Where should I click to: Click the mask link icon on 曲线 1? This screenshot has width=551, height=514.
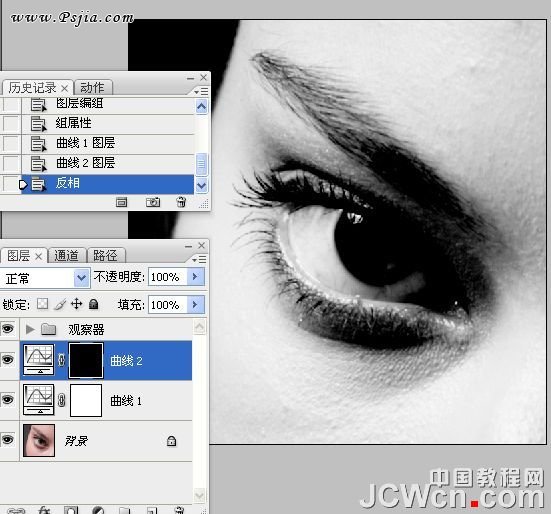[x=61, y=400]
